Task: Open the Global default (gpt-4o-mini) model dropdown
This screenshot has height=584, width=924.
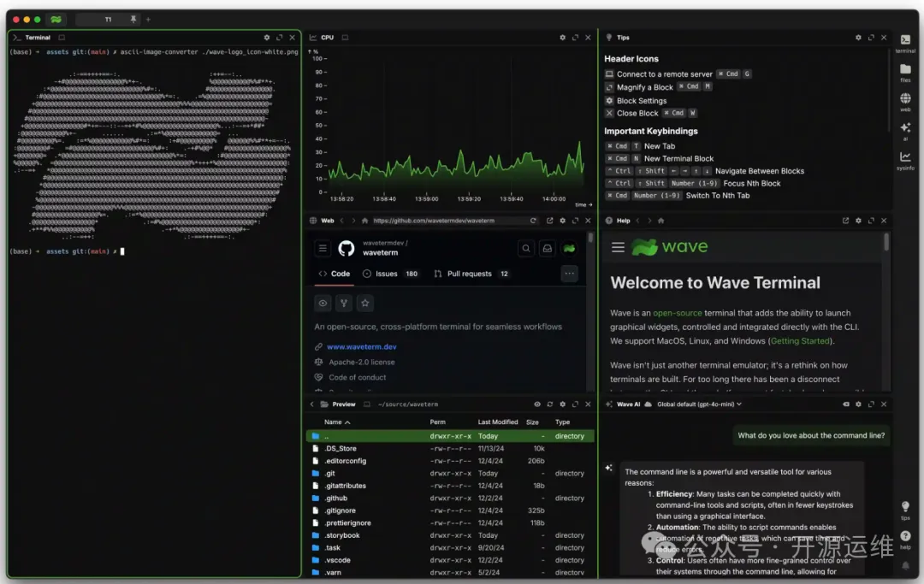Action: coord(699,404)
